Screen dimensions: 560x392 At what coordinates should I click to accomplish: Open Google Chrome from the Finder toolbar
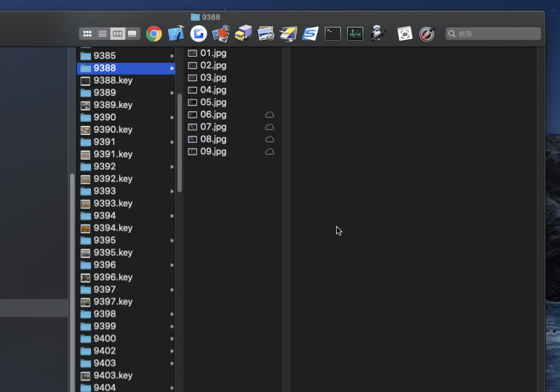[154, 34]
